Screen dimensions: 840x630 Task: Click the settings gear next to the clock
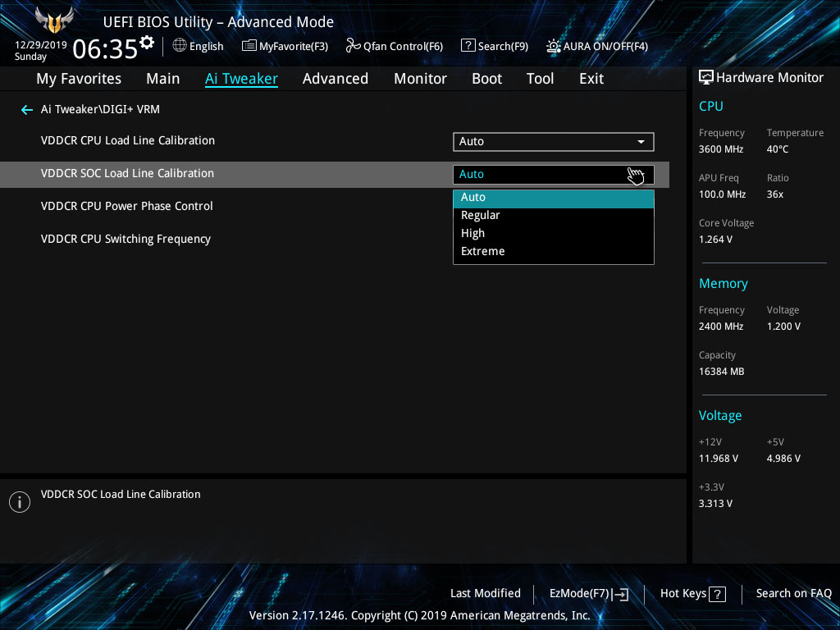(147, 43)
